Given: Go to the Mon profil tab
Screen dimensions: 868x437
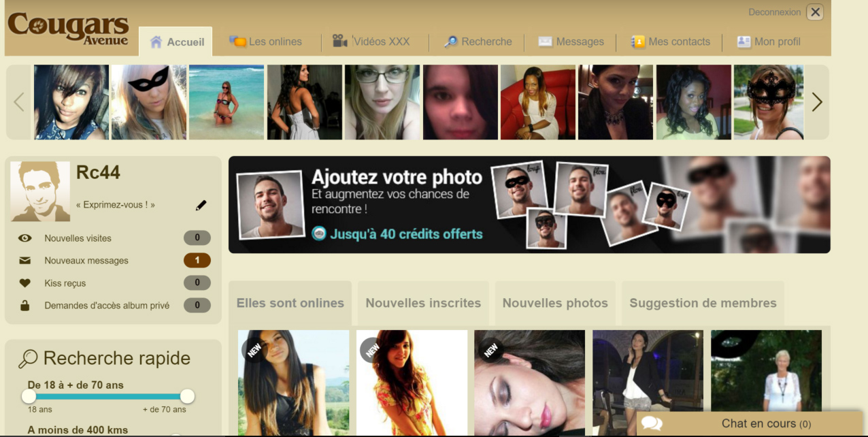Looking at the screenshot, I should tap(769, 42).
